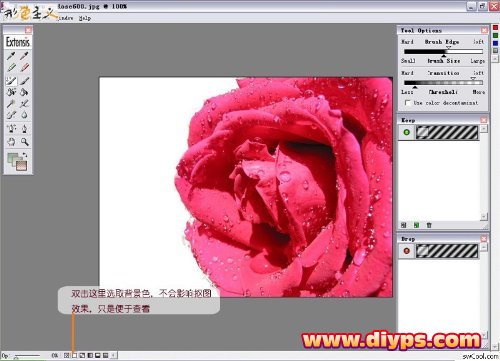Image resolution: width=500 pixels, height=361 pixels.
Task: Select the plain Brush tool
Action: click(x=24, y=80)
